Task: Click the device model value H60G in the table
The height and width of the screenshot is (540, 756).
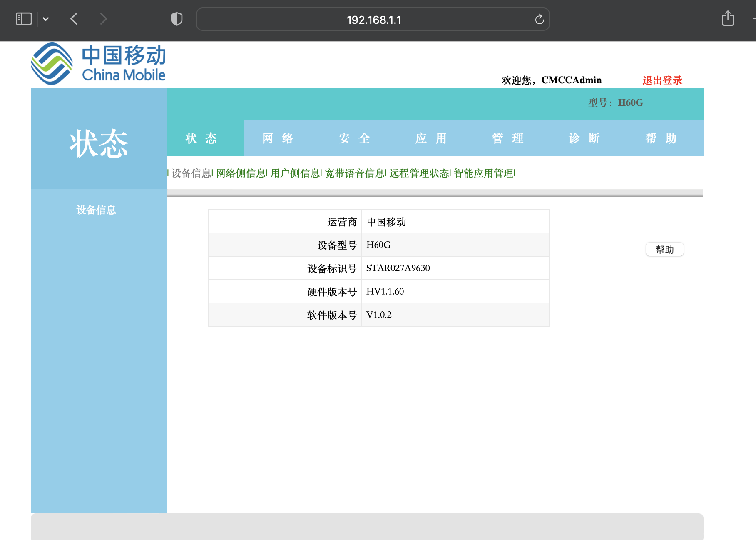Action: coord(378,245)
